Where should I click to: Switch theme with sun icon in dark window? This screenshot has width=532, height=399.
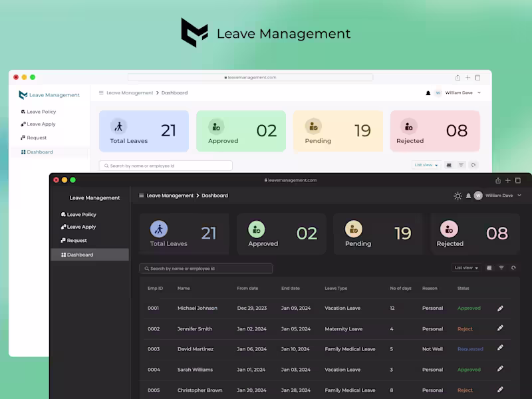click(458, 196)
